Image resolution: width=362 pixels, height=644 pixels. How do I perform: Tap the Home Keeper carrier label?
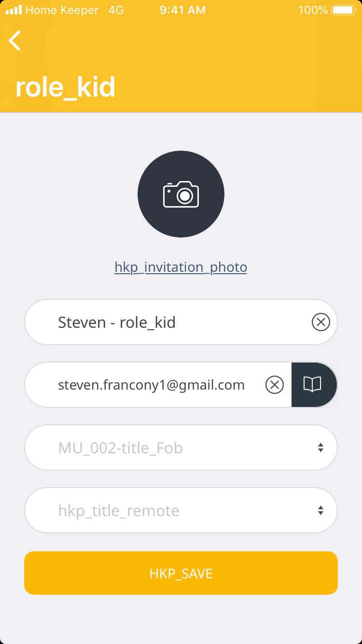[62, 10]
